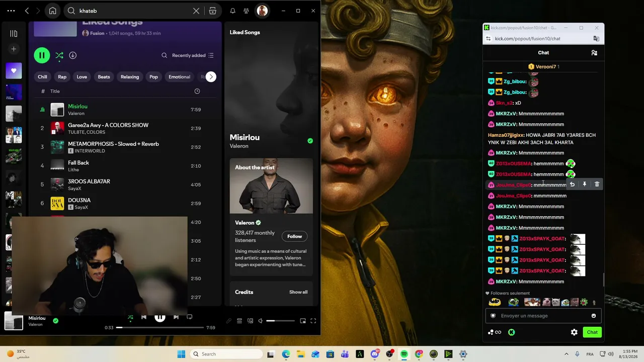Toggle the liked checkmark beside Misirlou in the side panel
The width and height of the screenshot is (644, 362).
click(x=310, y=141)
